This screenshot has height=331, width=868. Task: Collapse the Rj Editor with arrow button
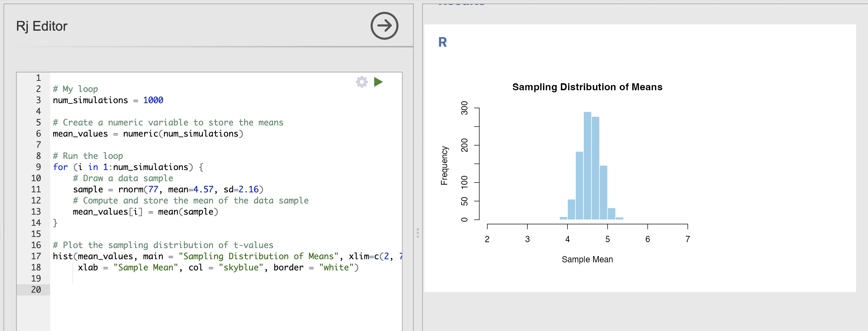tap(384, 26)
